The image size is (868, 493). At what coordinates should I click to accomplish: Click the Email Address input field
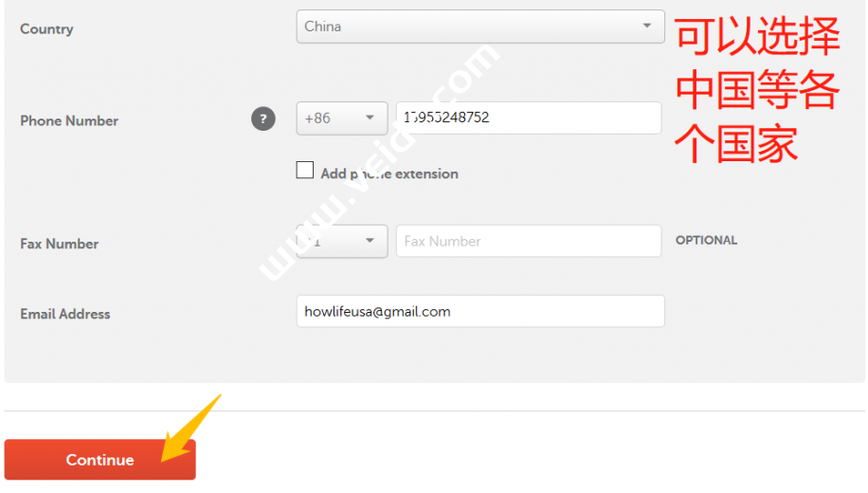pos(479,311)
